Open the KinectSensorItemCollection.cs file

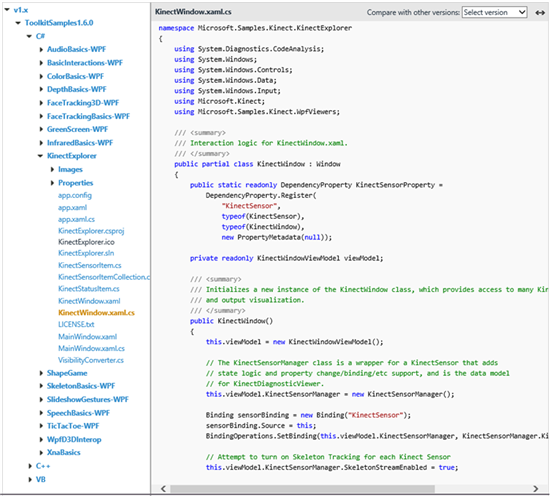pyautogui.click(x=104, y=277)
